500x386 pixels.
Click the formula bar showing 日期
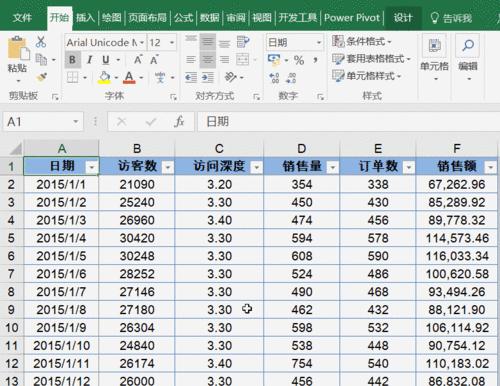click(x=348, y=122)
